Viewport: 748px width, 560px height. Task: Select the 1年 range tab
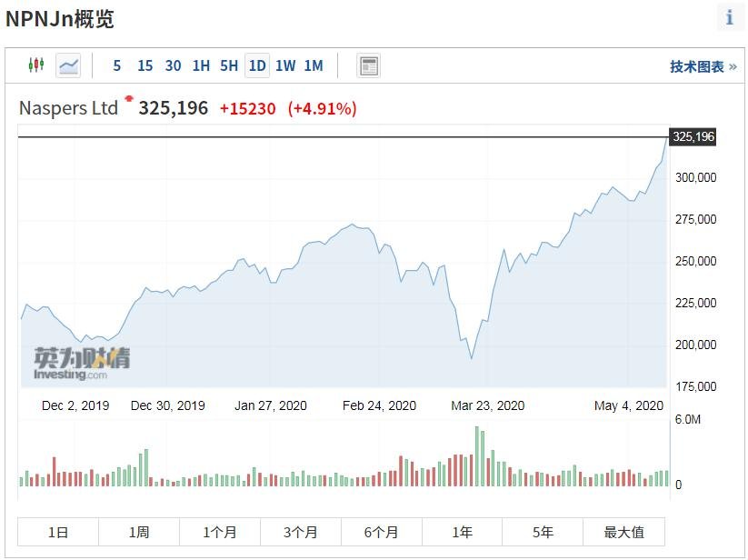point(463,532)
